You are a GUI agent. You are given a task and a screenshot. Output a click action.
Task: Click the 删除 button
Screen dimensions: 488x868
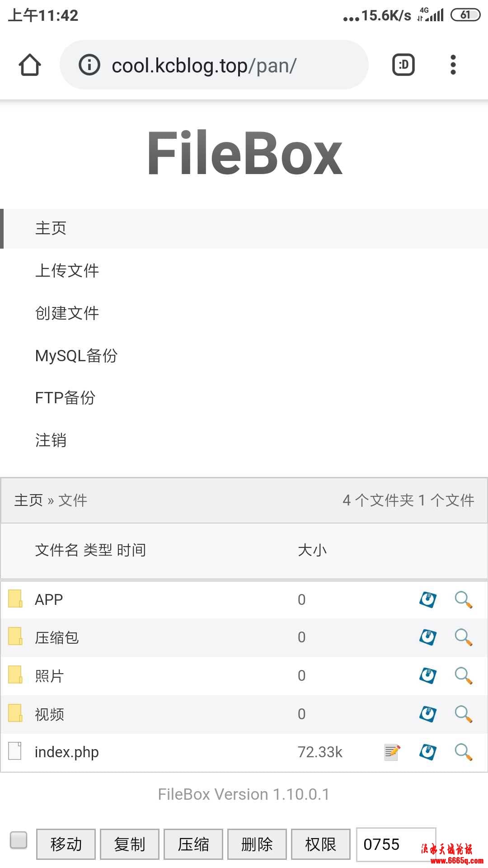257,844
